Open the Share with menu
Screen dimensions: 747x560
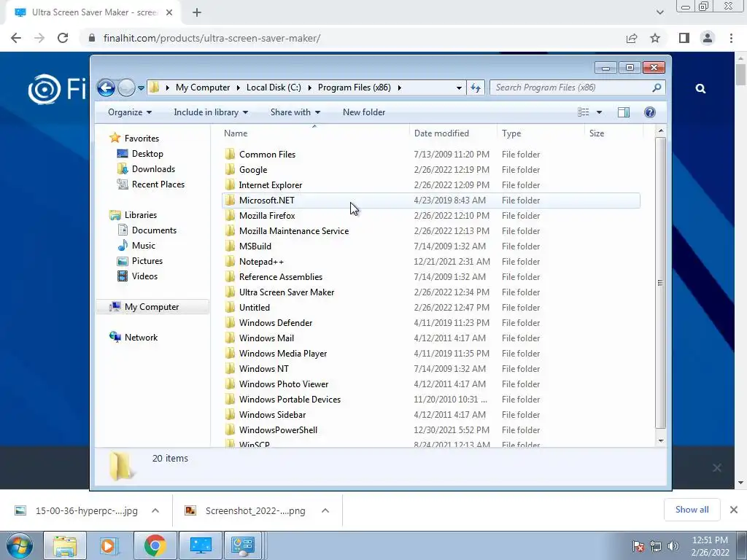[x=295, y=112]
